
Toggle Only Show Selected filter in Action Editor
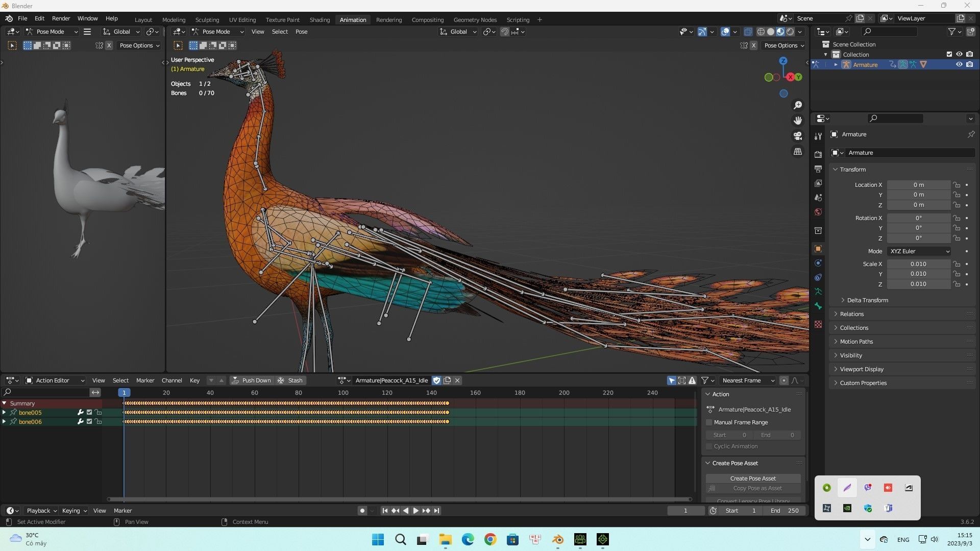click(x=672, y=380)
